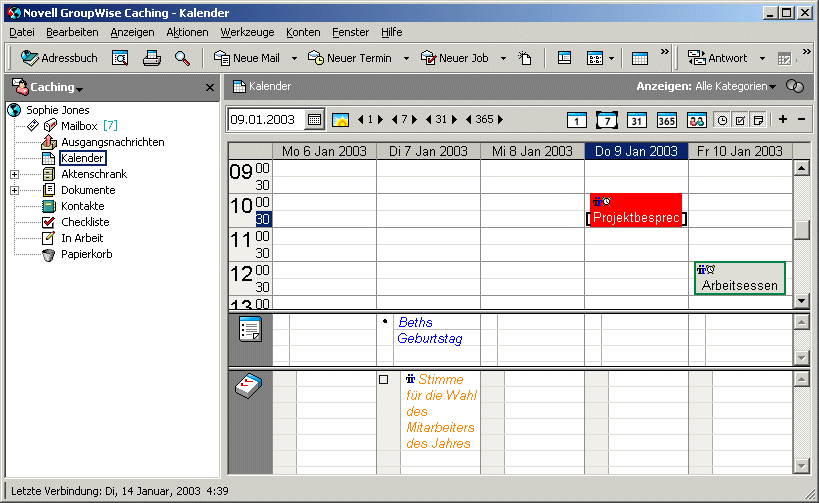Switch to month view icon labeled 31
The height and width of the screenshot is (503, 819).
click(636, 120)
